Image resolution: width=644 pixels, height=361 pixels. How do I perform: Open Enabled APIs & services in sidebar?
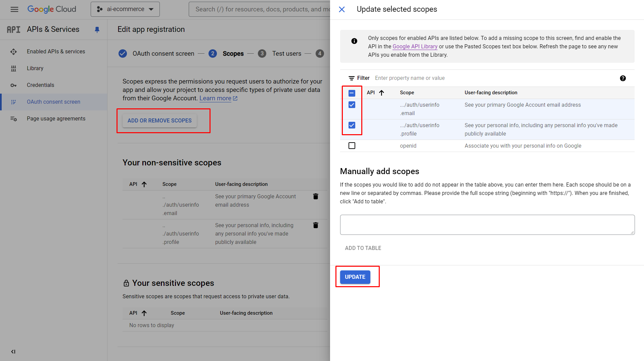tap(56, 51)
